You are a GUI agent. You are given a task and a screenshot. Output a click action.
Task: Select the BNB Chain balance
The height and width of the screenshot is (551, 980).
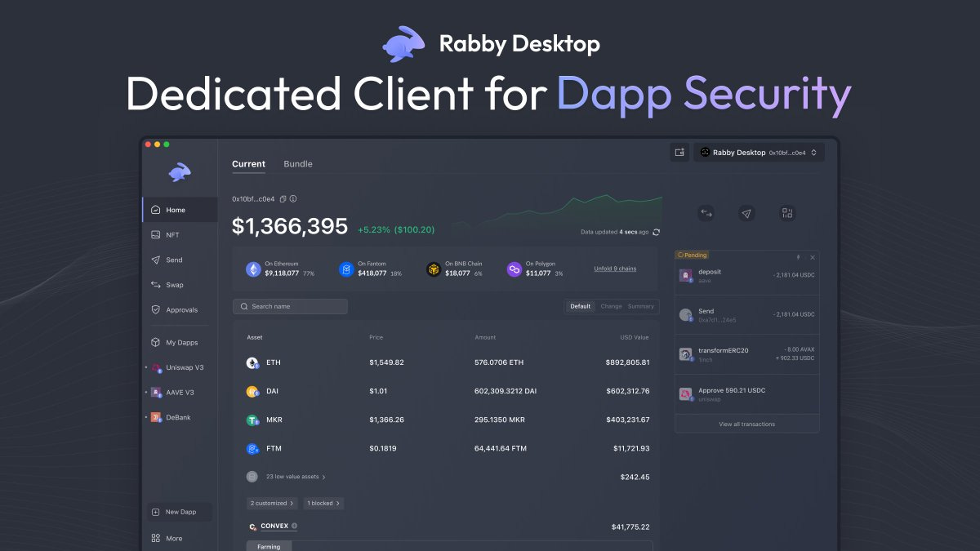coord(455,269)
